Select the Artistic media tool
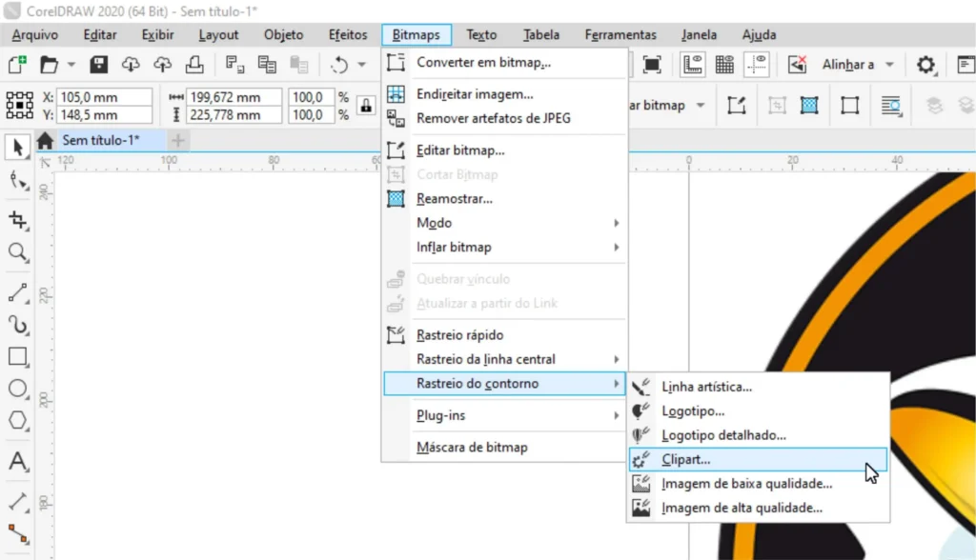This screenshot has width=976, height=560. pos(18,325)
